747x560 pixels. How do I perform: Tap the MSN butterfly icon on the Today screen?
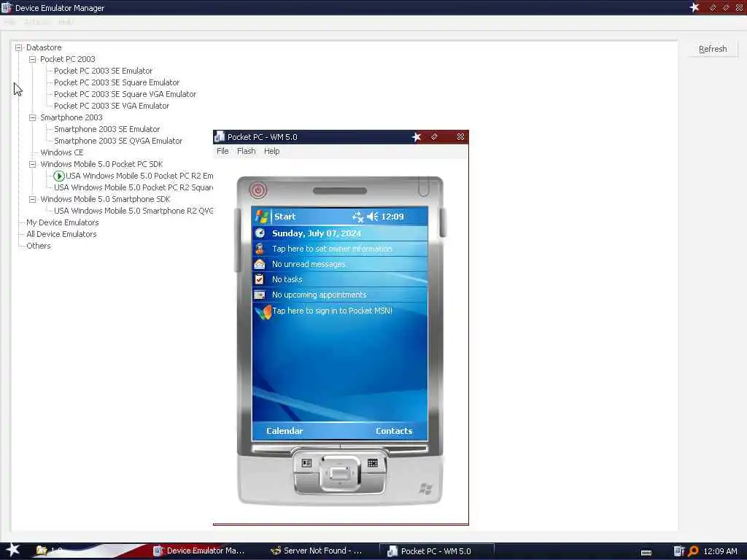pyautogui.click(x=263, y=312)
